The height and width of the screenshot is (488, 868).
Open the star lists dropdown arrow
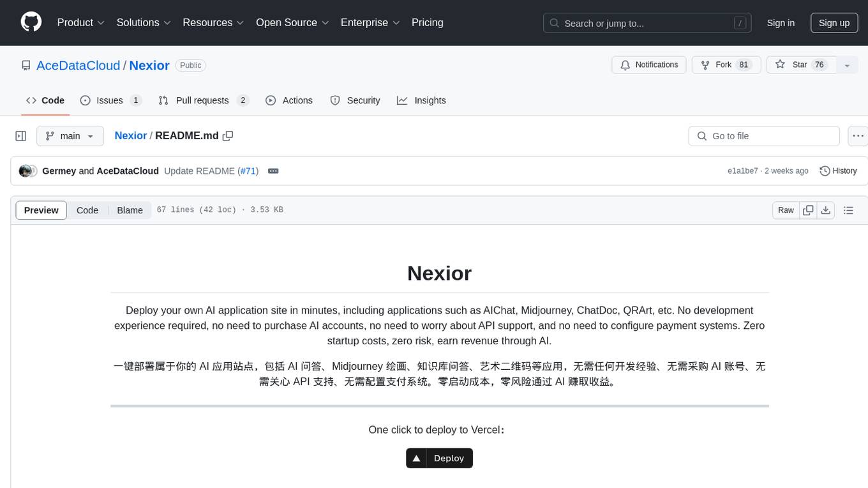point(847,65)
